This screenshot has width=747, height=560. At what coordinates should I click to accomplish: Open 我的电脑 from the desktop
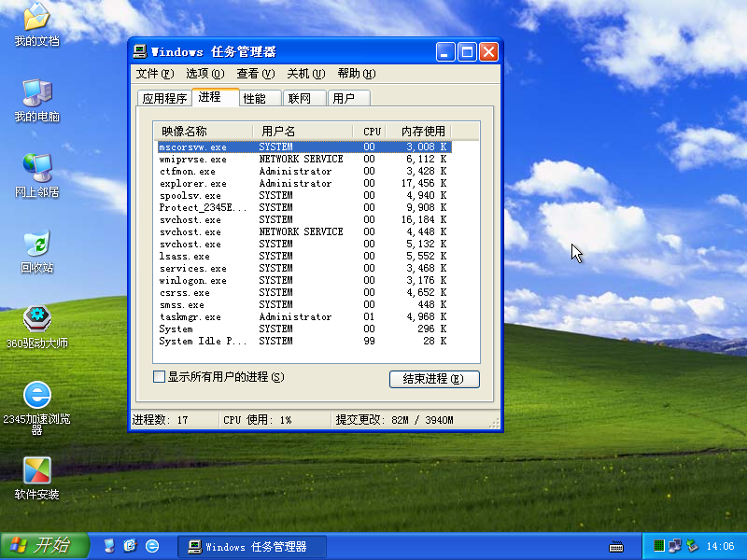pyautogui.click(x=35, y=93)
